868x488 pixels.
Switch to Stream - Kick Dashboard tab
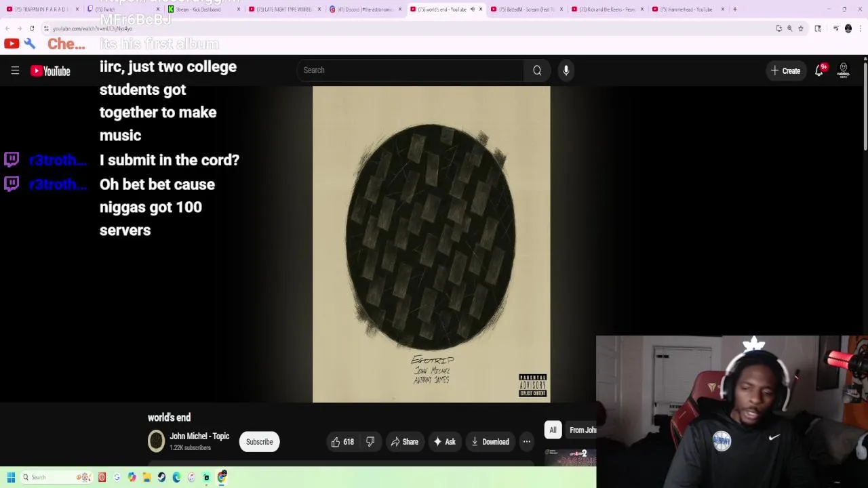point(203,9)
